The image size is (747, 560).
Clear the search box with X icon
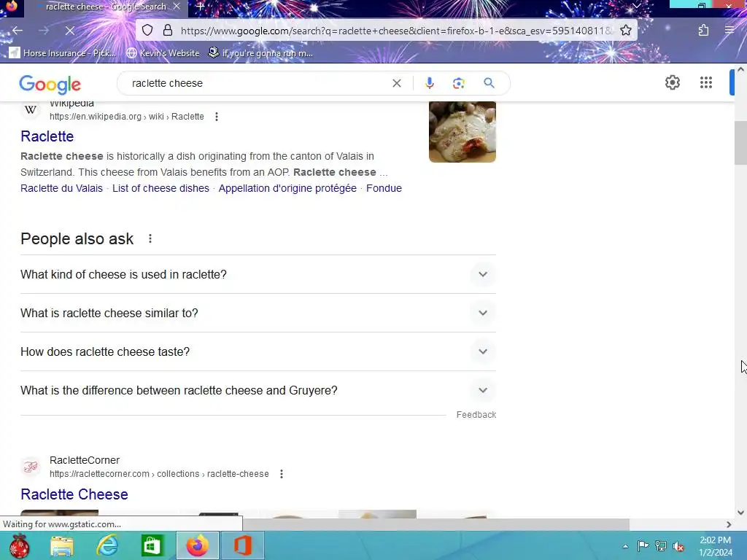tap(396, 83)
